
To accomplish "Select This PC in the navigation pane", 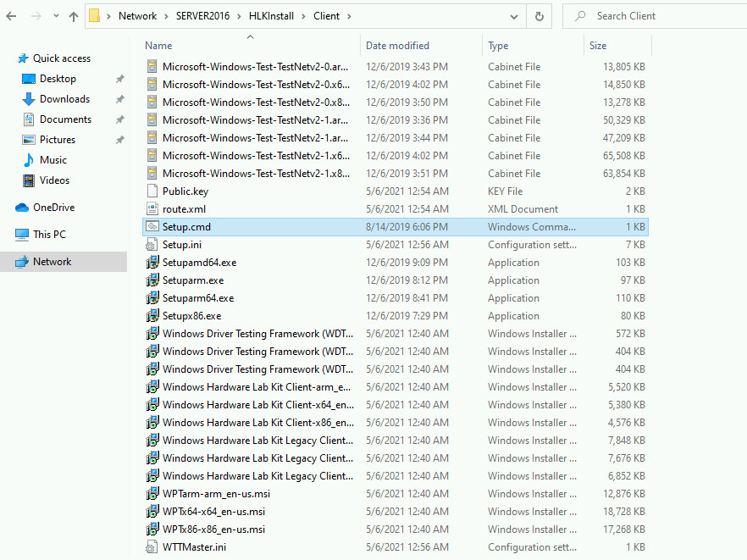I will click(49, 235).
